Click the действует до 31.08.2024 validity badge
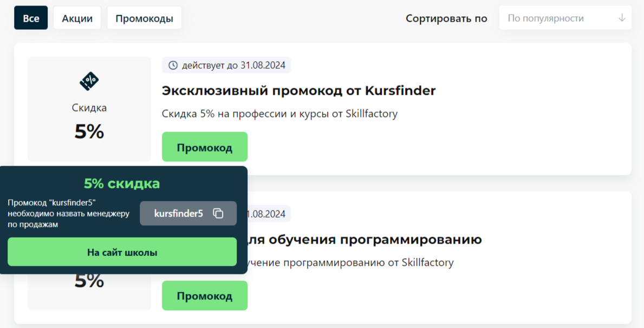 pyautogui.click(x=226, y=65)
